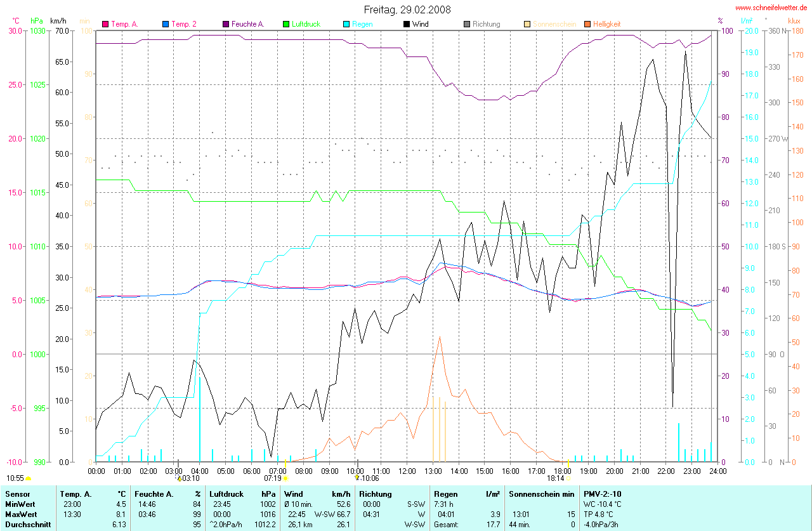This screenshot has height=531, width=812.
Task: Click the pink Temp. A. legend swatch
Action: pos(105,24)
